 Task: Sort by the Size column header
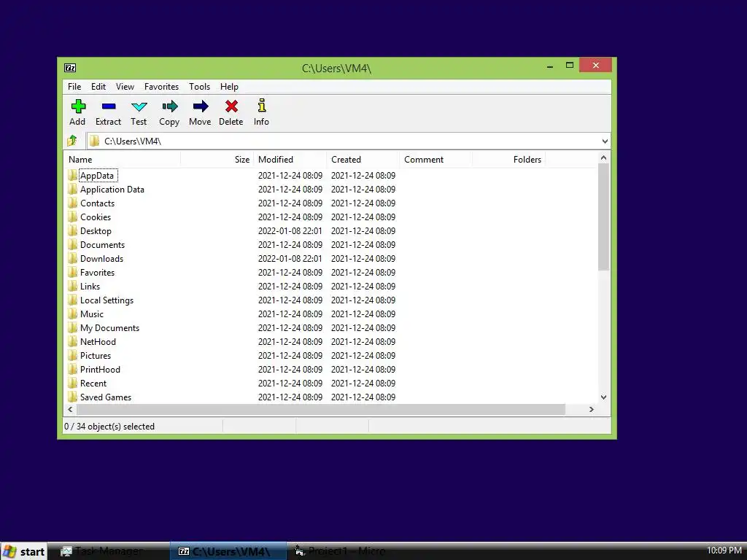(x=217, y=160)
